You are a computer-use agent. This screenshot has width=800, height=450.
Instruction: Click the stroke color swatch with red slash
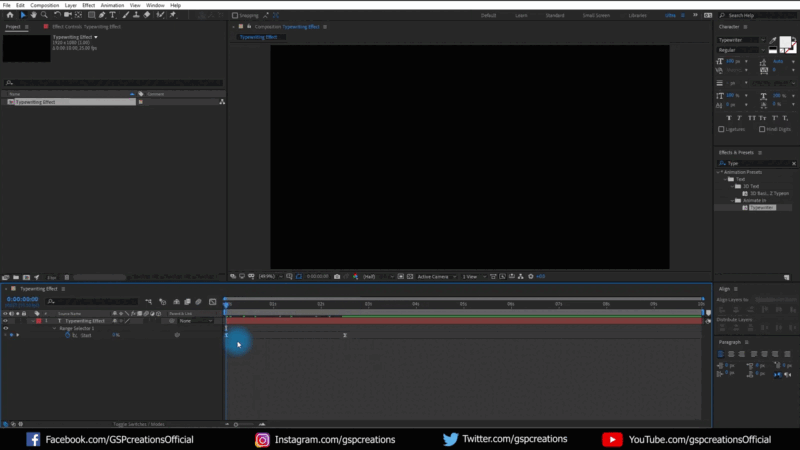coord(791,49)
